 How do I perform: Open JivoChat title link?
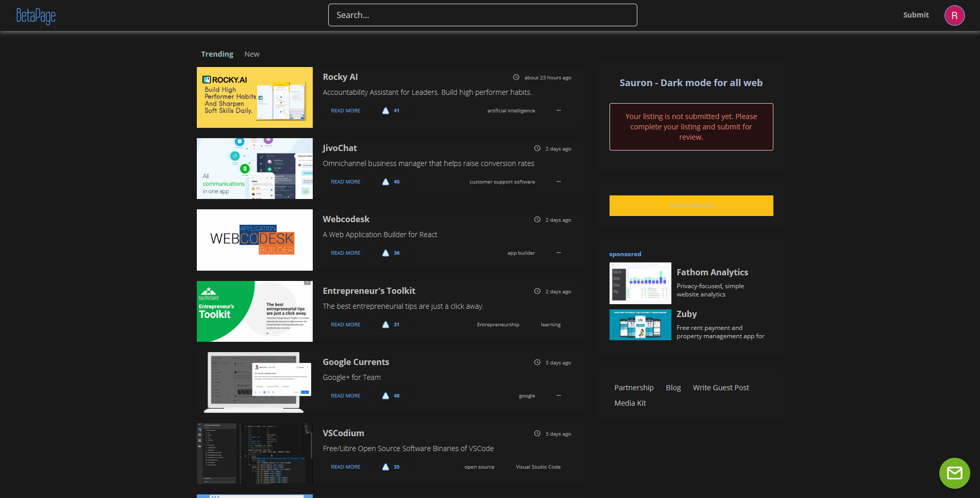click(x=340, y=148)
